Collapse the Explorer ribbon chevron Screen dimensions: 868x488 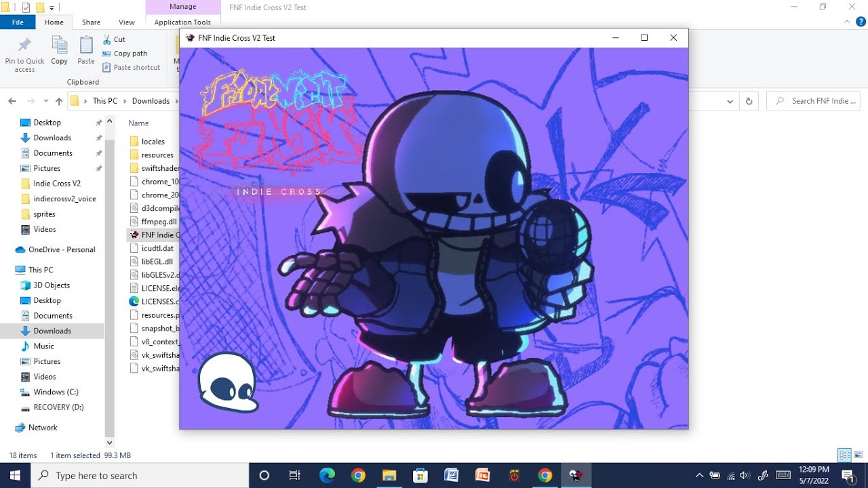pos(846,22)
